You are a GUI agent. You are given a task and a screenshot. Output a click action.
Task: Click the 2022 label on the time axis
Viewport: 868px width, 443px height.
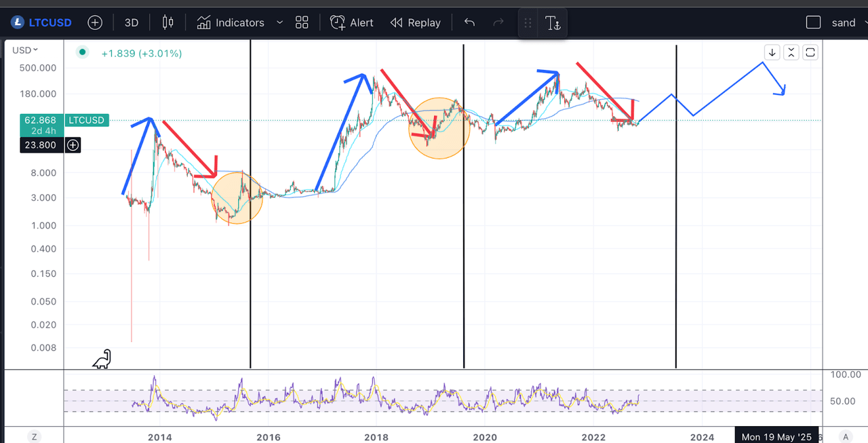pyautogui.click(x=593, y=437)
